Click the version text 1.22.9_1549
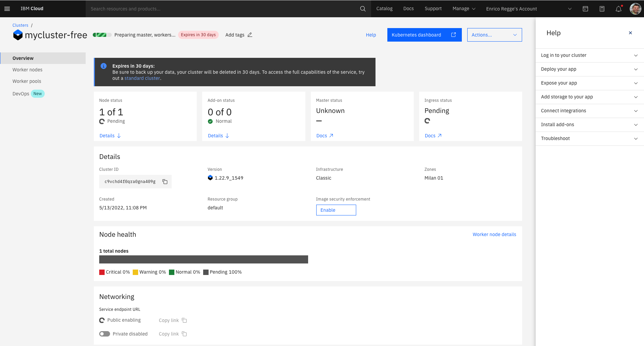This screenshot has height=346, width=644. click(x=229, y=178)
